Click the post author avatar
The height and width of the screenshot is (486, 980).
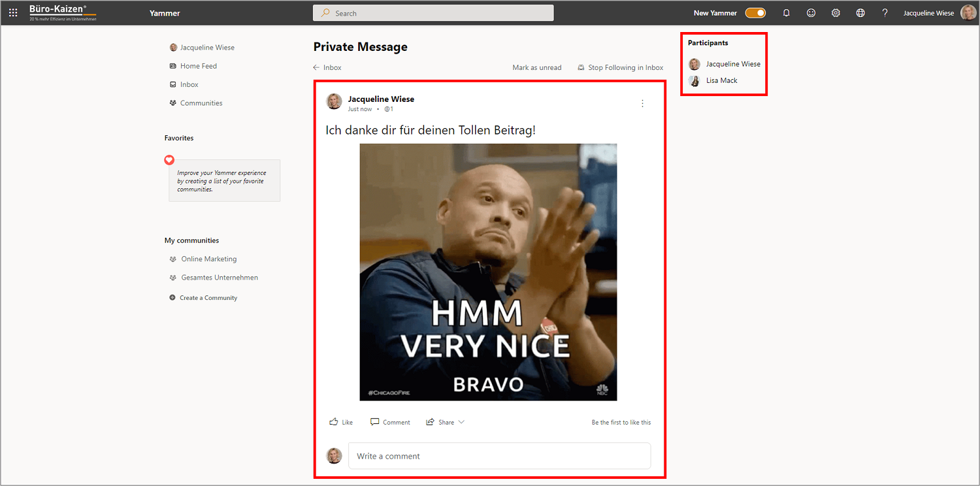coord(335,101)
